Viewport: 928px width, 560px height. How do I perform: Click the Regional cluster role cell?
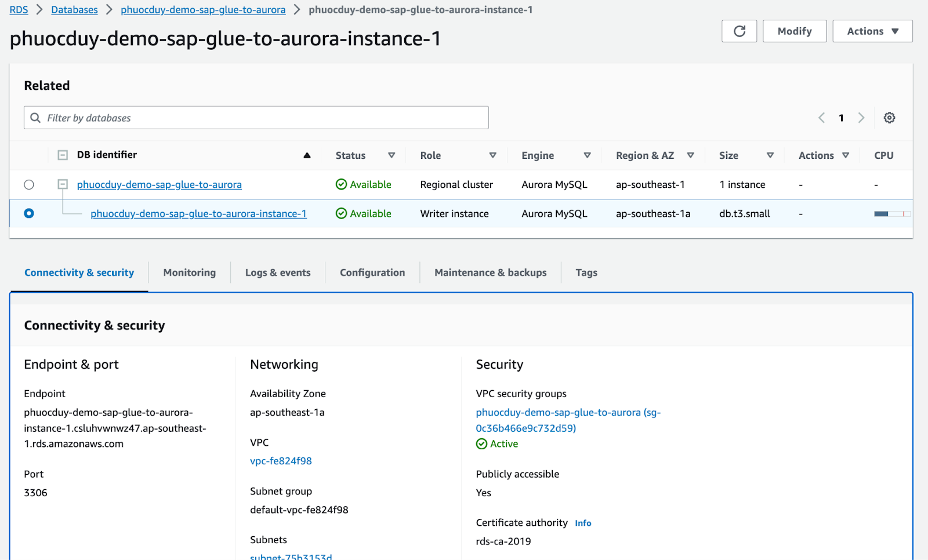tap(456, 184)
